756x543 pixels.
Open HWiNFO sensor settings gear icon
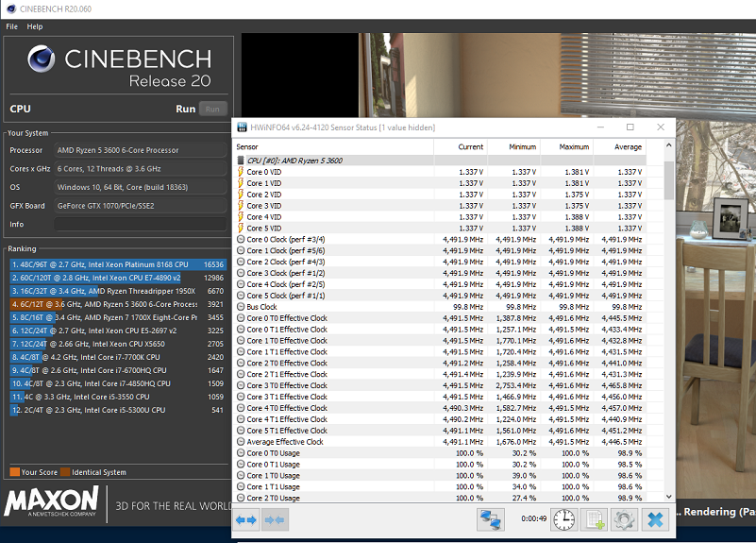point(625,519)
